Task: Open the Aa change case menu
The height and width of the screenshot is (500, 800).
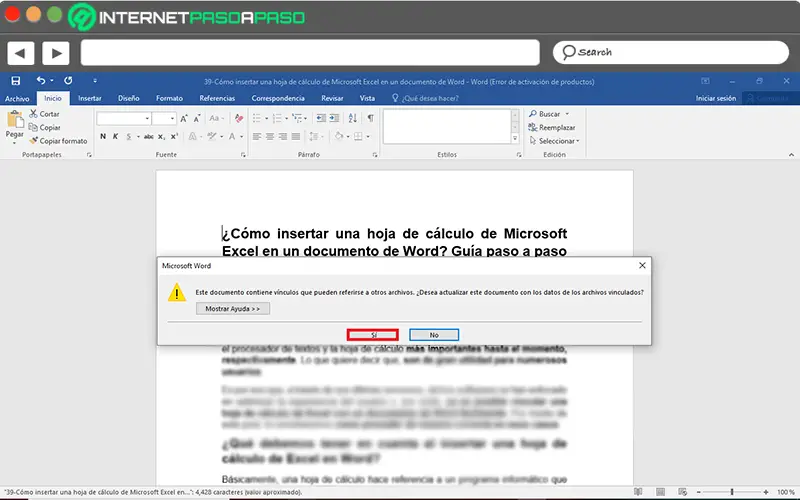Action: (216, 118)
